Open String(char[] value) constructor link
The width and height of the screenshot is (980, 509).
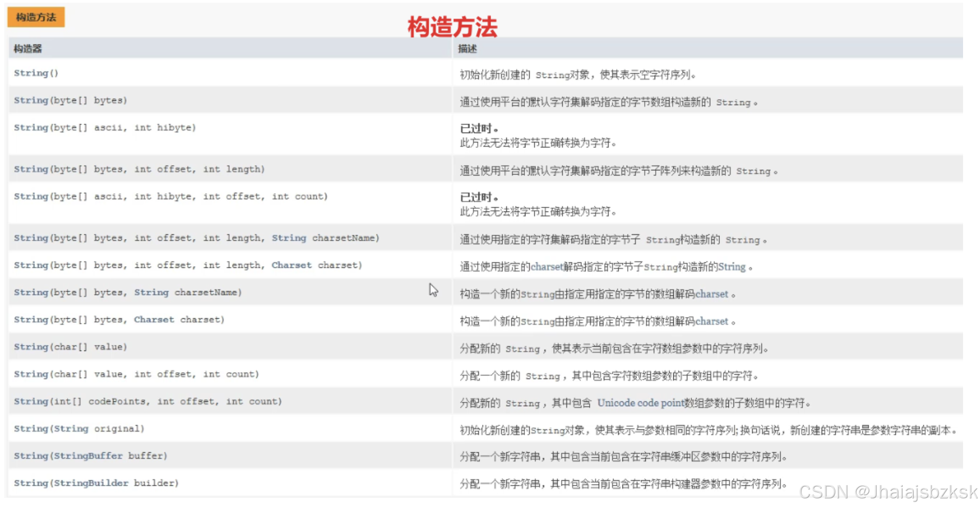(70, 347)
